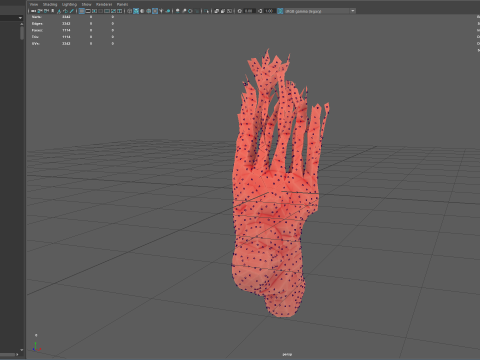480x360 pixels.
Task: Open the View panel menu
Action: coord(34,4)
